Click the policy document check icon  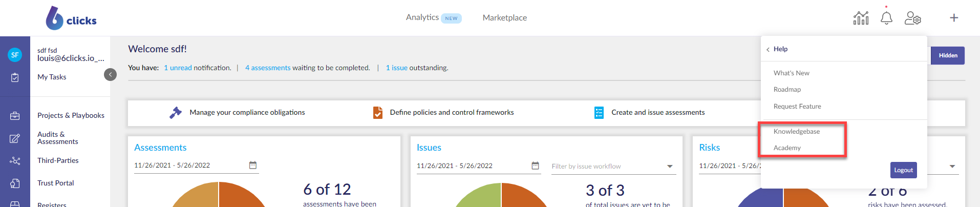(x=378, y=113)
